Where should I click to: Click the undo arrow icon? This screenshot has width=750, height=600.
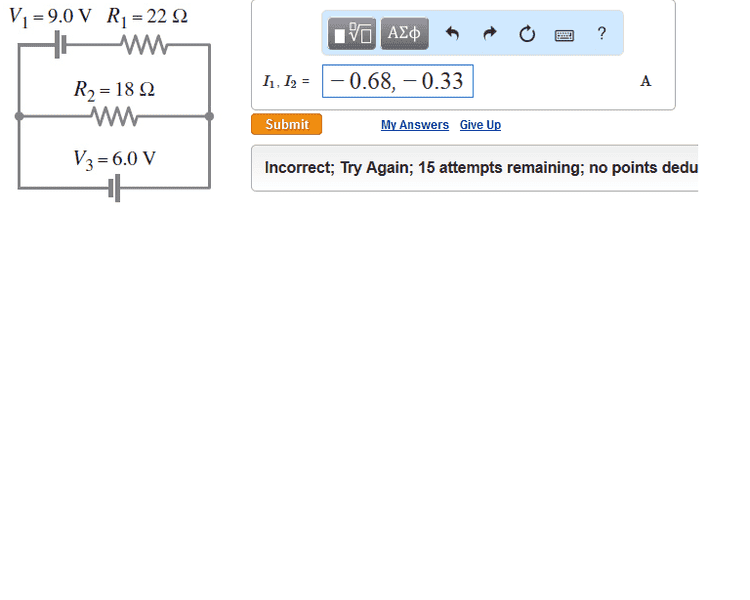452,33
